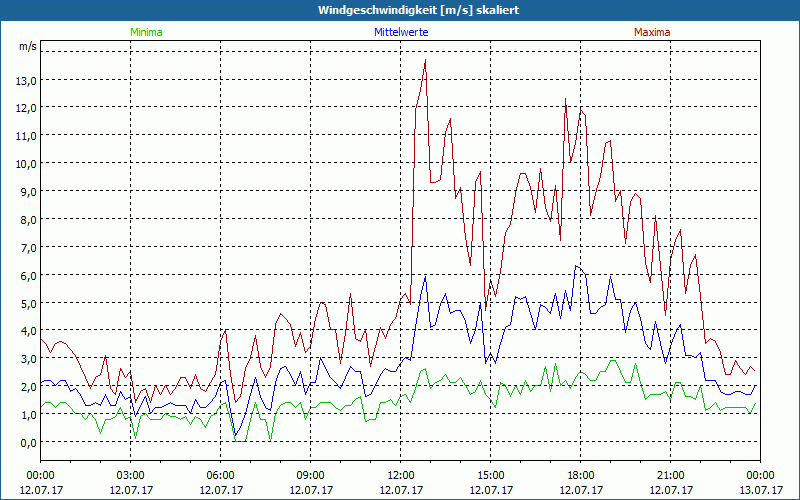
Task: Click the 13.07.17 date label
Action: pyautogui.click(x=761, y=490)
